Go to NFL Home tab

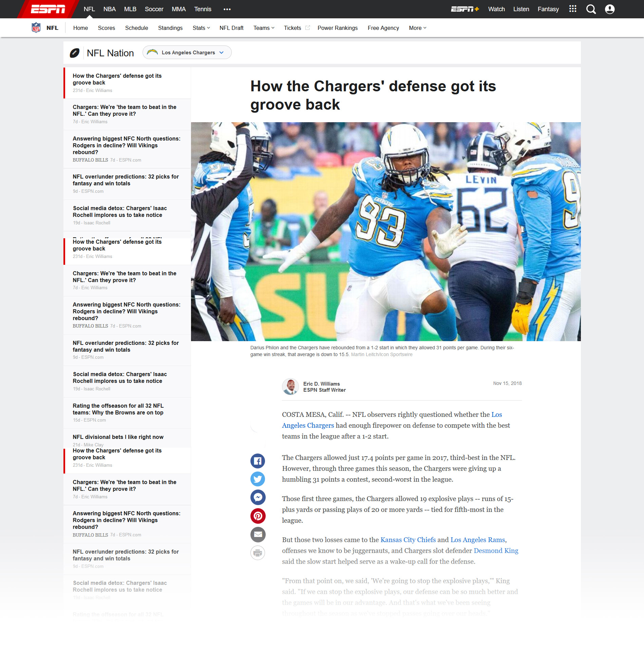point(80,28)
